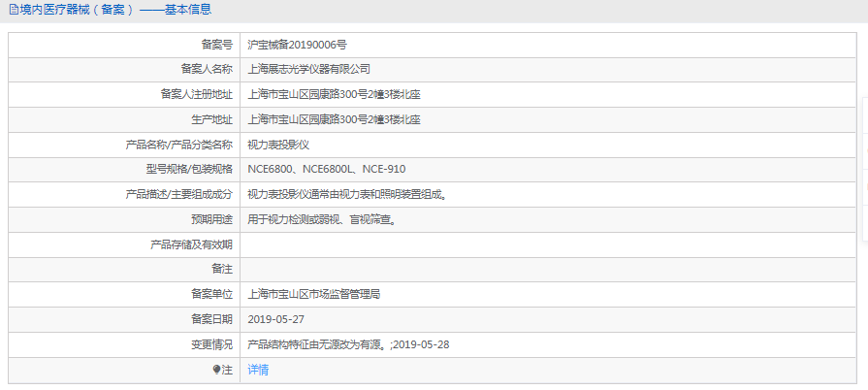
Task: Click the description 视力表投影仪通常由视力表和照明装置组成。
Action: [347, 194]
